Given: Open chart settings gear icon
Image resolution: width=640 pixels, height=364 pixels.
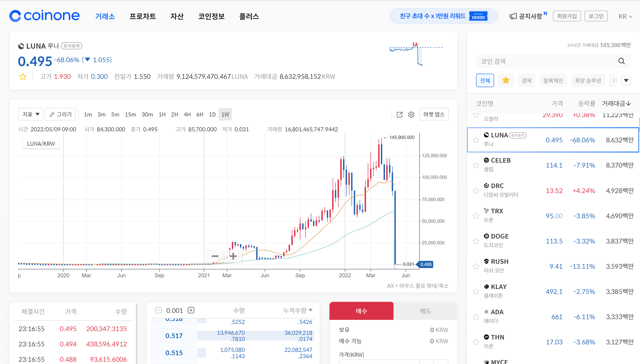Looking at the screenshot, I should tap(411, 114).
